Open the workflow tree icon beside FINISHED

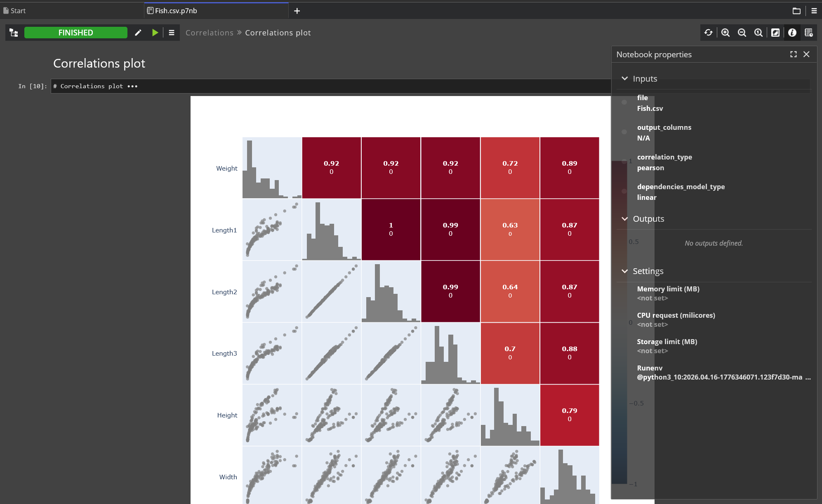point(14,33)
